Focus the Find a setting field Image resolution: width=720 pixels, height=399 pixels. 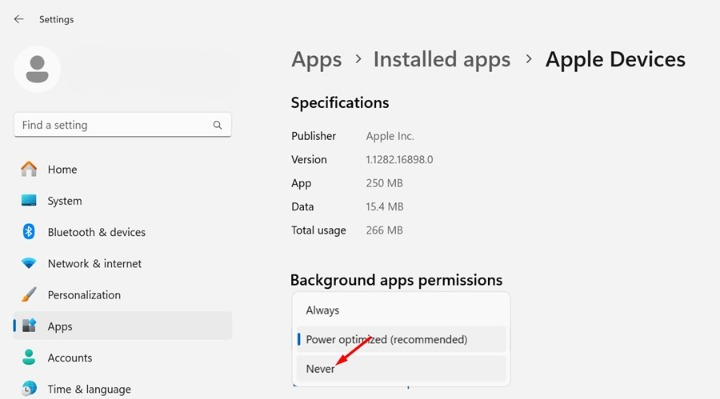123,125
